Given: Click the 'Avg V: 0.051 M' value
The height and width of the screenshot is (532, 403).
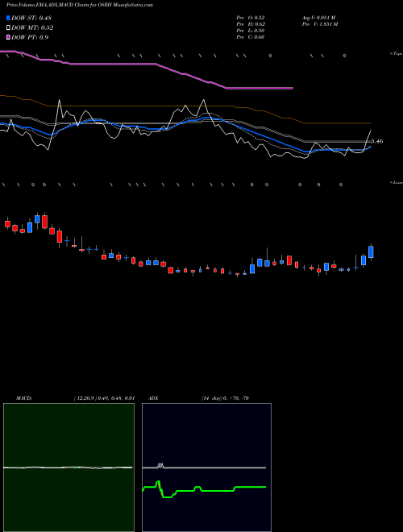Looking at the screenshot, I should pos(319,18).
